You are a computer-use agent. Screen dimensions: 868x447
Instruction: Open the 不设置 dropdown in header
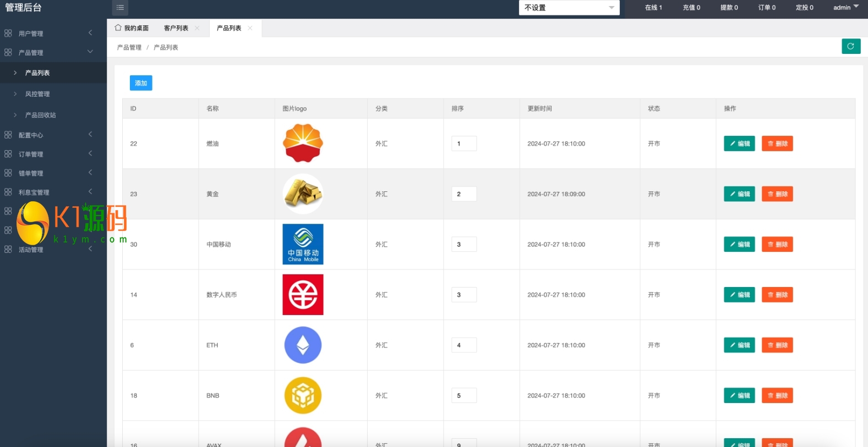click(x=569, y=8)
